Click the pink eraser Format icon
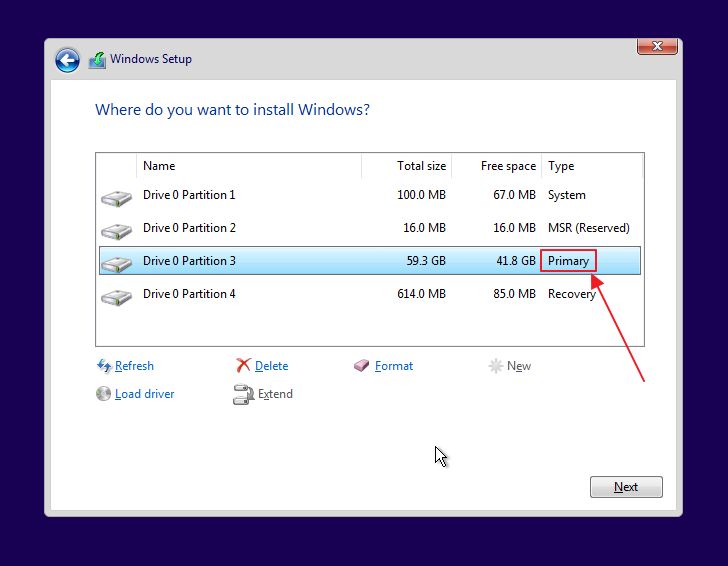728x566 pixels. [x=361, y=366]
